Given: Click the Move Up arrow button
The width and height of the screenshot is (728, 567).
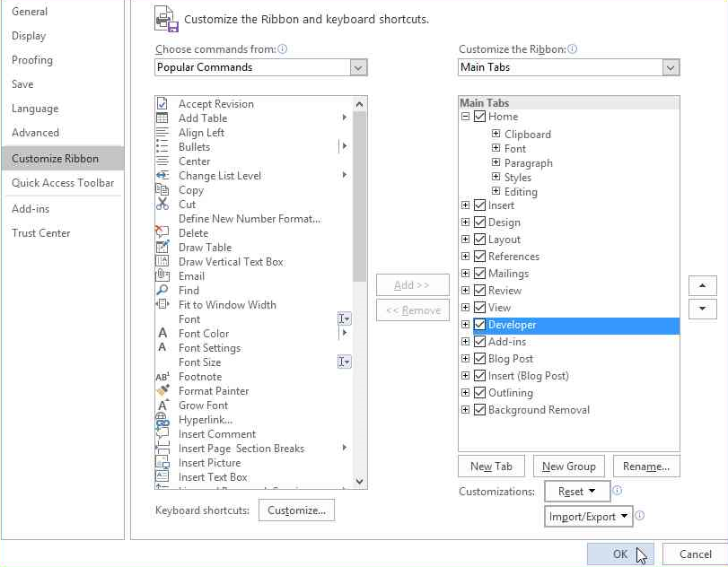Looking at the screenshot, I should (702, 285).
